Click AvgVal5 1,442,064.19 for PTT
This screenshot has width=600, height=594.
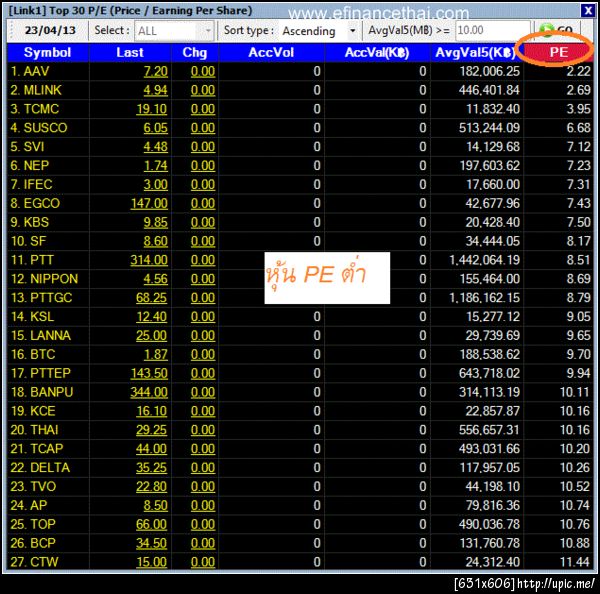click(485, 260)
